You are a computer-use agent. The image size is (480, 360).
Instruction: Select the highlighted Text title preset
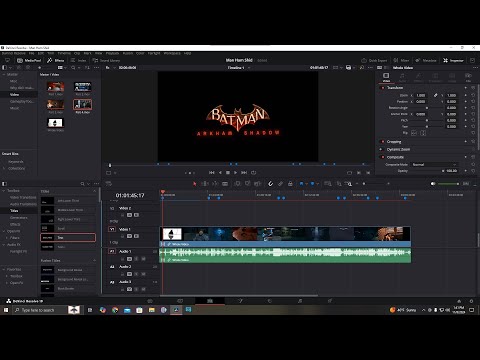click(68, 238)
